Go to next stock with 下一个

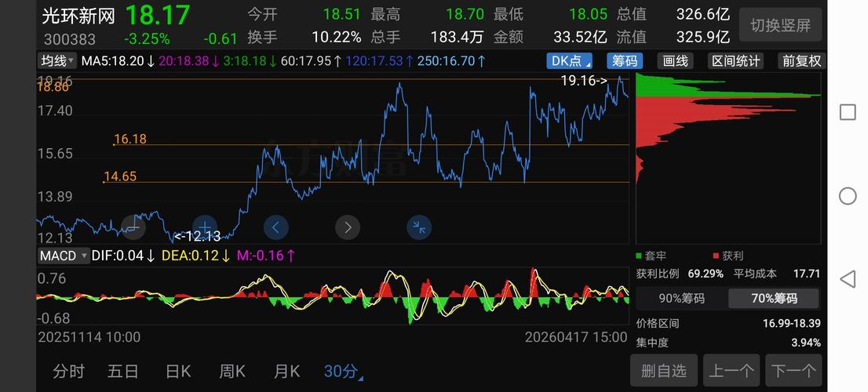click(x=793, y=370)
